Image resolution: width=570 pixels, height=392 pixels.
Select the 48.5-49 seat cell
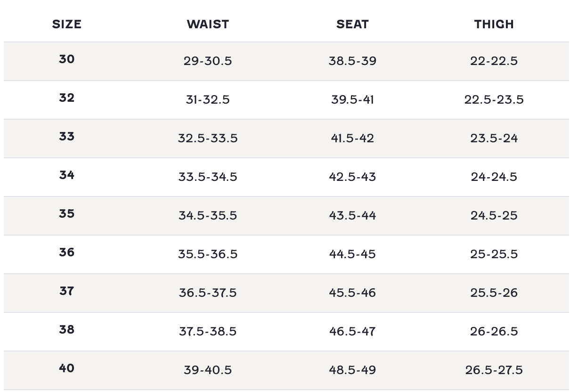click(352, 370)
